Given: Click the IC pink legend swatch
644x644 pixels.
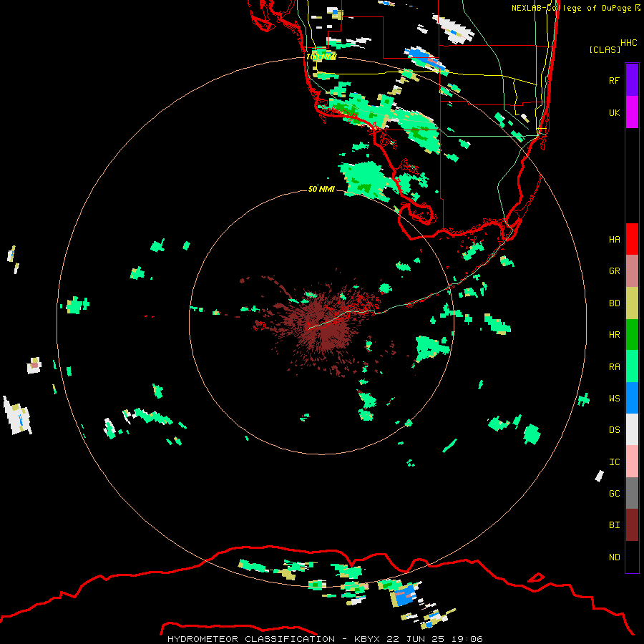Looking at the screenshot, I should pos(632,462).
